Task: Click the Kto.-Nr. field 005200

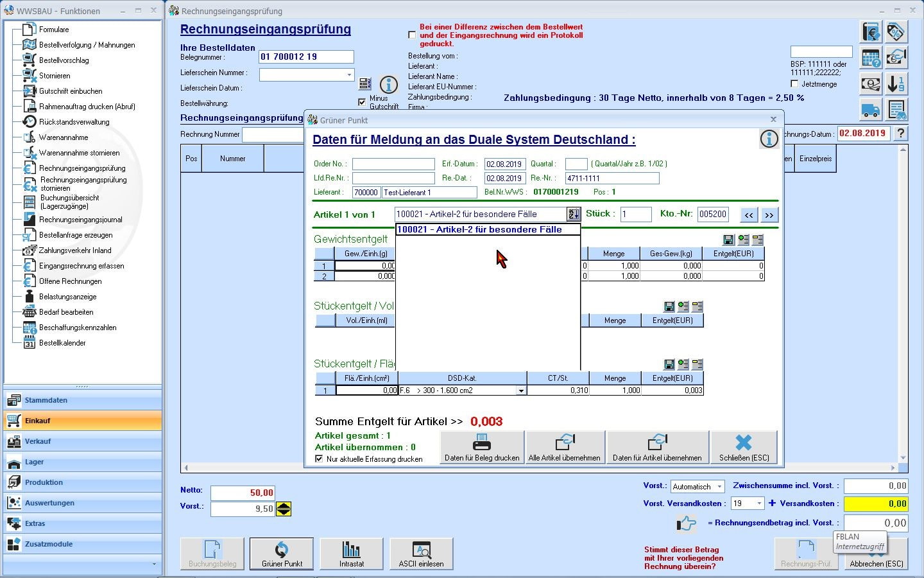Action: click(x=713, y=214)
